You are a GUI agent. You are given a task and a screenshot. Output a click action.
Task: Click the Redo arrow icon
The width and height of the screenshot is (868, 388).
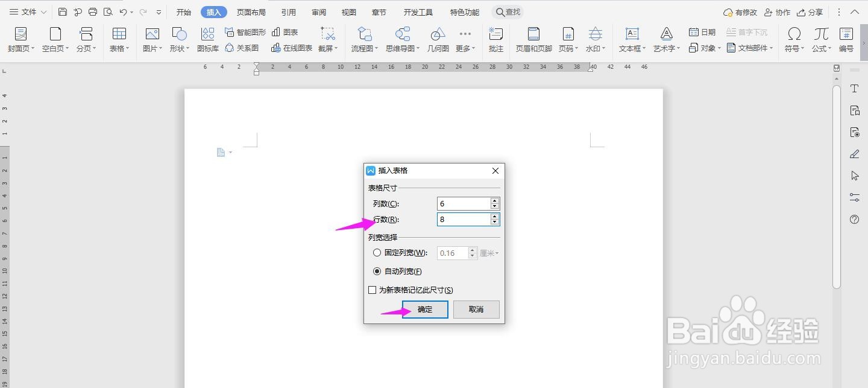143,12
